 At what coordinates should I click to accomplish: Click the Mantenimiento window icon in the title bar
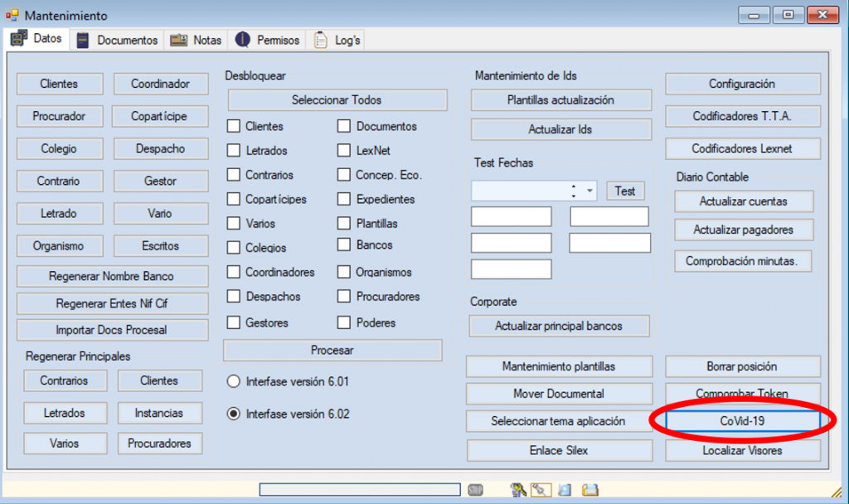[12, 16]
